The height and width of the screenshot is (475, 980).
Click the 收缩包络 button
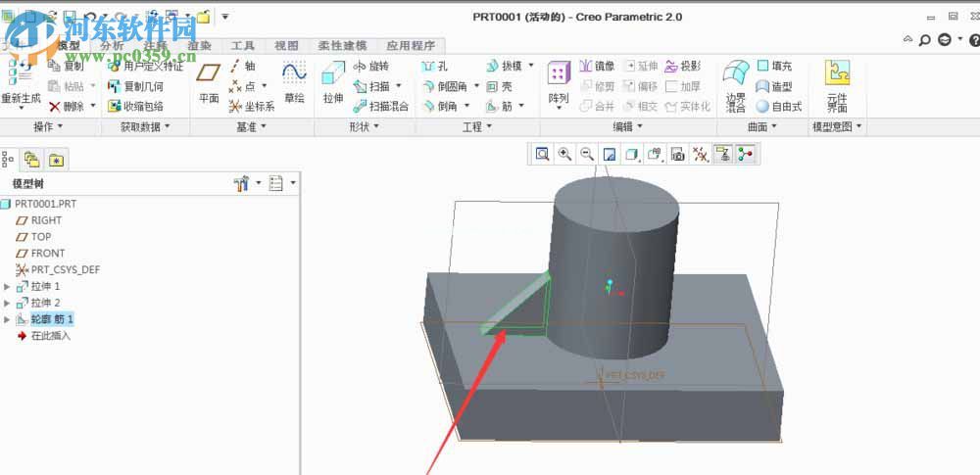click(135, 106)
